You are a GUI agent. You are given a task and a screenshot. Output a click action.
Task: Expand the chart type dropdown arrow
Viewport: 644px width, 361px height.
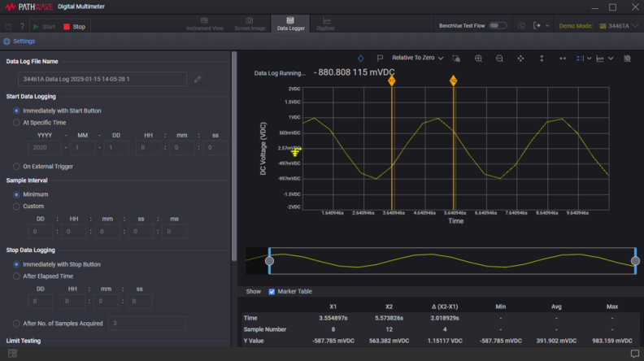(x=611, y=59)
